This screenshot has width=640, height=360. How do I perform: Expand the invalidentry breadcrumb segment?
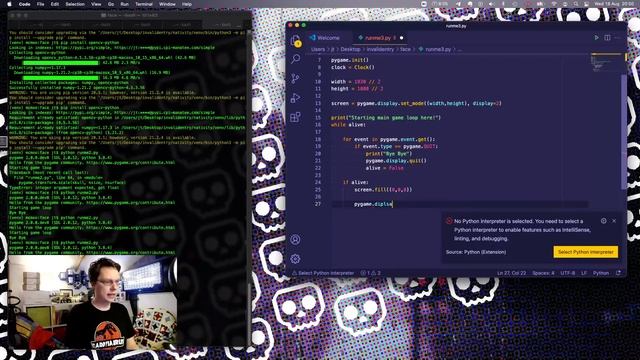(380, 49)
